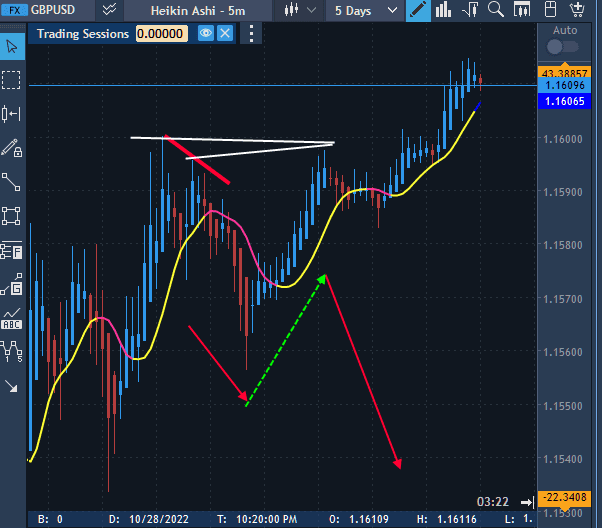Click the 1.15500 price axis level
Screen dimensions: 602x528
(562, 406)
